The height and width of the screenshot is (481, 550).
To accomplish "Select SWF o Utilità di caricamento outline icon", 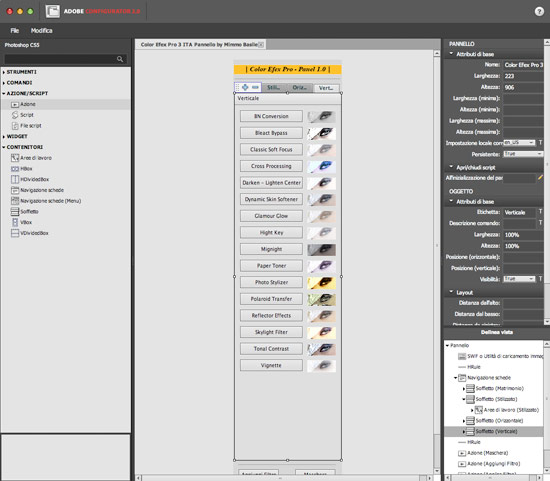I will [462, 356].
